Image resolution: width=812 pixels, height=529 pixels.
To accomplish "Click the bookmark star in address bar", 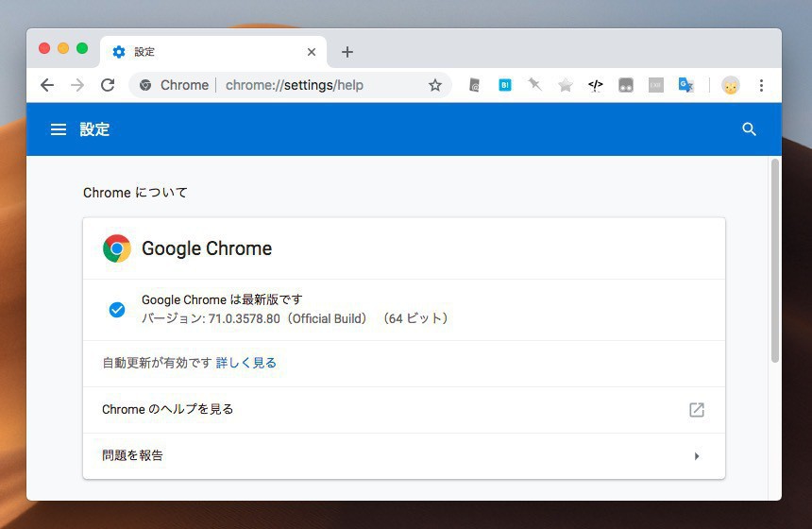I will click(435, 85).
